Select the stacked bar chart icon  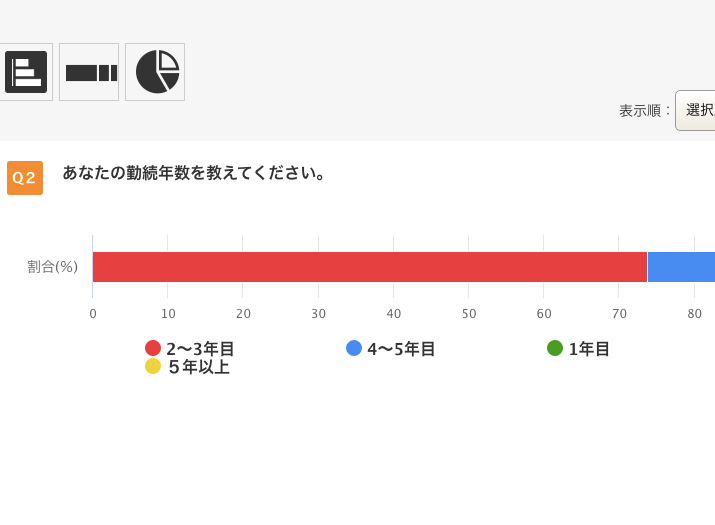(x=90, y=72)
